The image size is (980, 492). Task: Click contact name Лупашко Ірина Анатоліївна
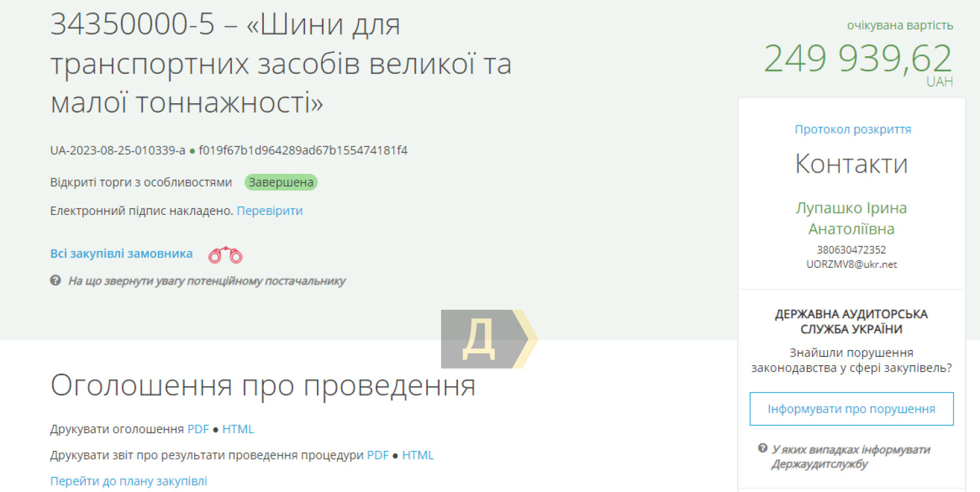click(x=851, y=218)
